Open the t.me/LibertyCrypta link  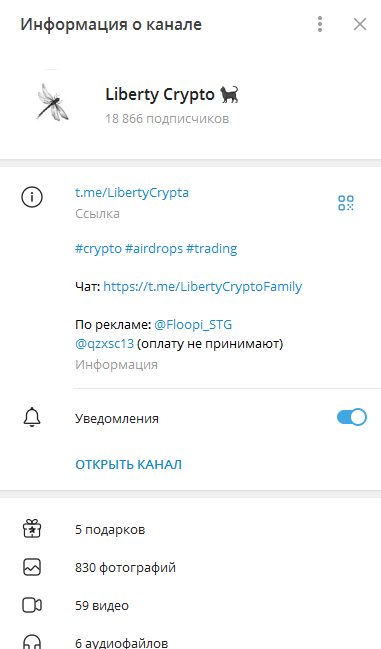coord(132,192)
